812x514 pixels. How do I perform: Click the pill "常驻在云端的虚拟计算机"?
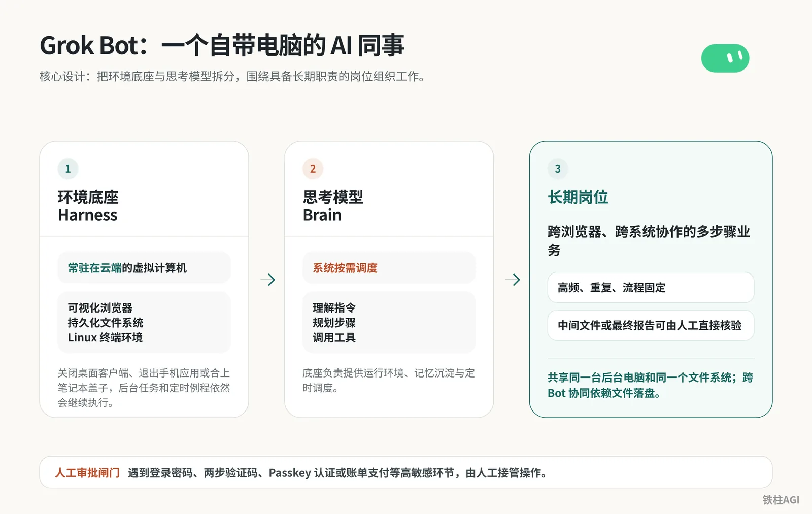(x=144, y=268)
